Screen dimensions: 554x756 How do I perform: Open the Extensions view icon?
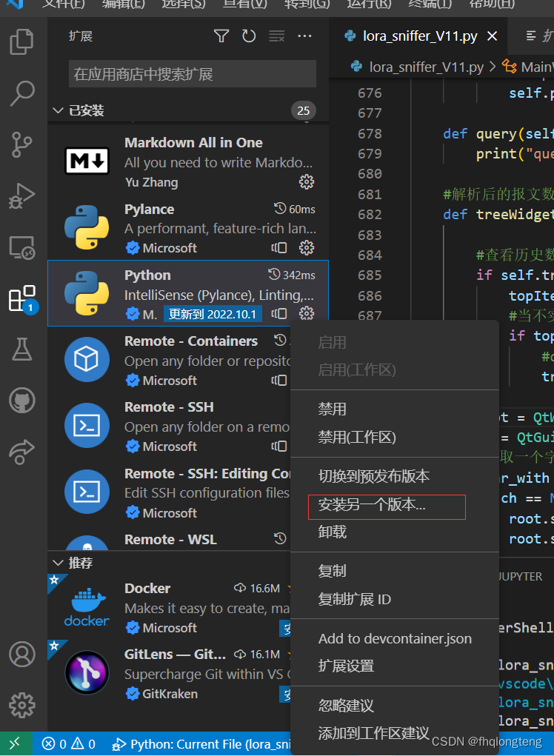click(x=23, y=299)
